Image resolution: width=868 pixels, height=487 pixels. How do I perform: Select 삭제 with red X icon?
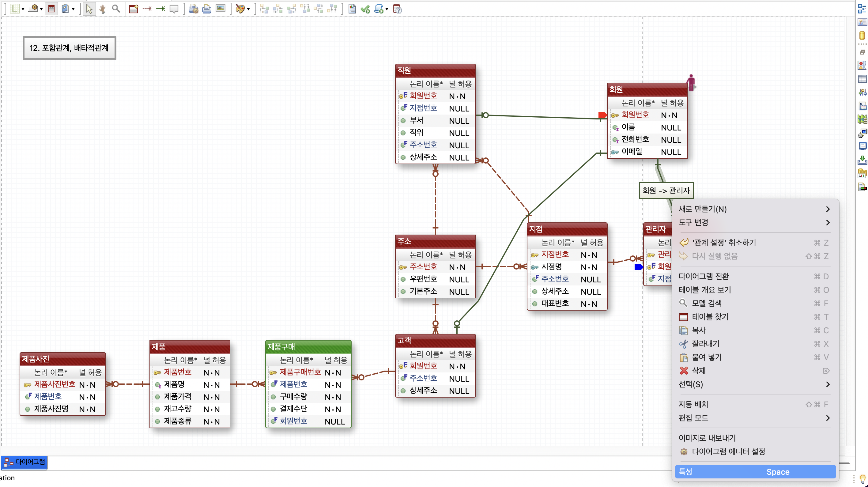(755, 371)
